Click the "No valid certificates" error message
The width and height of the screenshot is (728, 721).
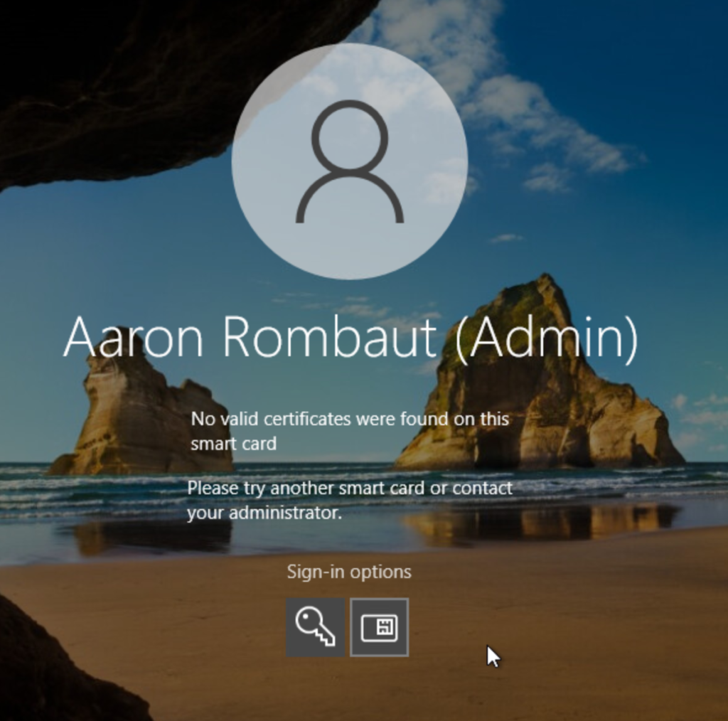point(349,431)
